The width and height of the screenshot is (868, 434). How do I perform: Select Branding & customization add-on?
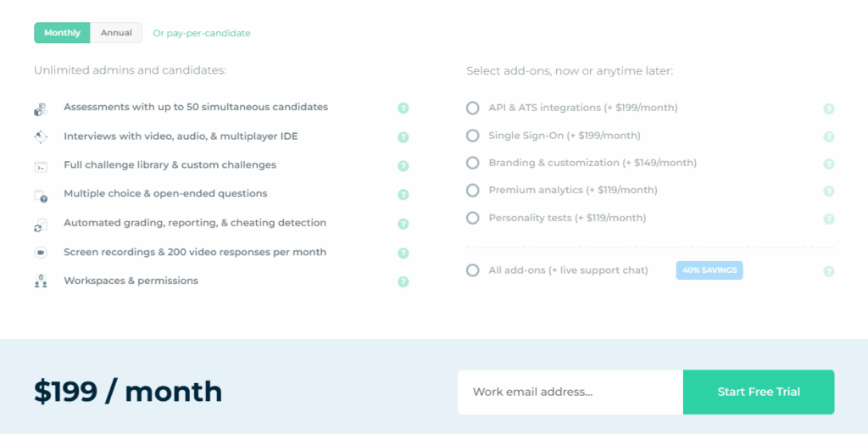(473, 163)
